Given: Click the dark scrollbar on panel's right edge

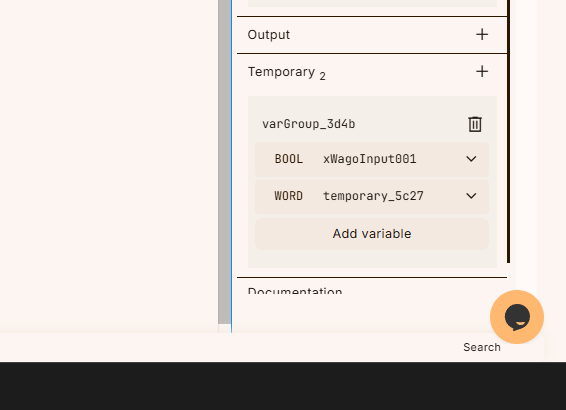Looking at the screenshot, I should tap(509, 131).
